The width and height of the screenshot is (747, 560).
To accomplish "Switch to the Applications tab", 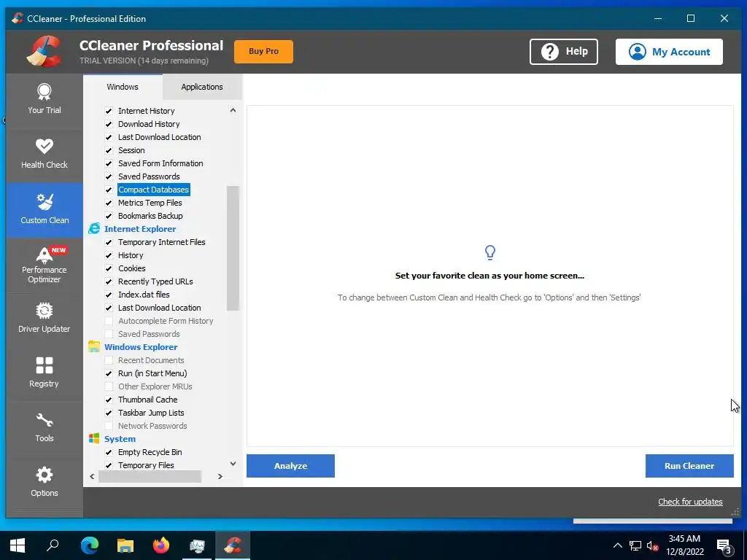I will click(x=202, y=87).
